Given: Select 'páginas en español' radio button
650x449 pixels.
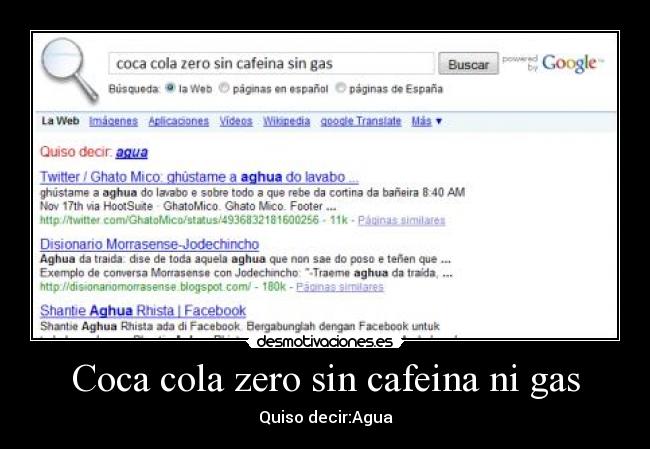Looking at the screenshot, I should (224, 88).
